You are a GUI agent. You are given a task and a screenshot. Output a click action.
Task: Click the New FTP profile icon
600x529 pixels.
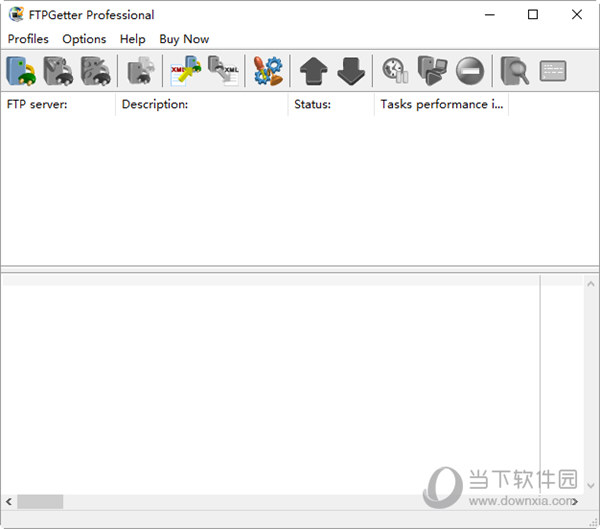[x=21, y=71]
